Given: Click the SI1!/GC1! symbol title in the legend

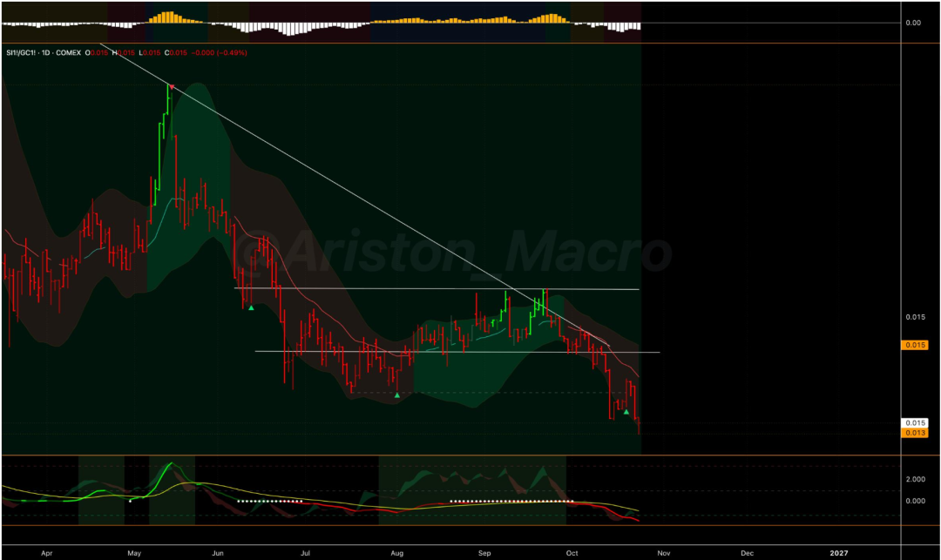Looking at the screenshot, I should point(22,53).
